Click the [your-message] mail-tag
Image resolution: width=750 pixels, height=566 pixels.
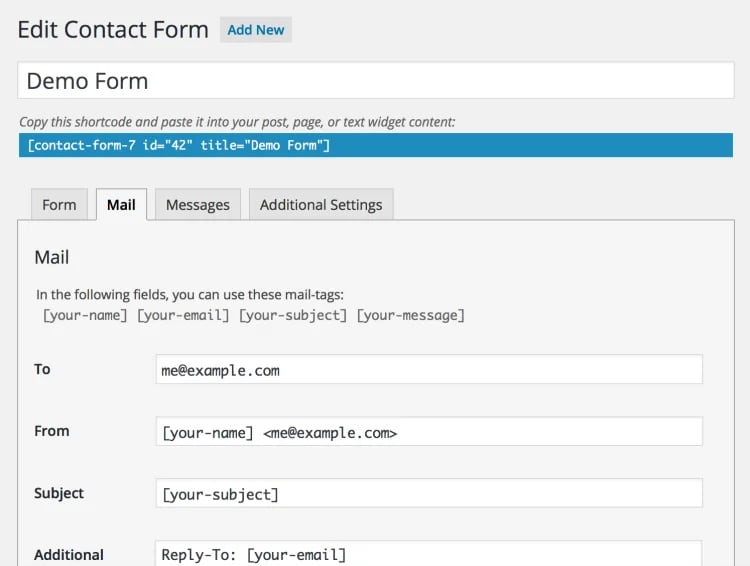point(411,315)
